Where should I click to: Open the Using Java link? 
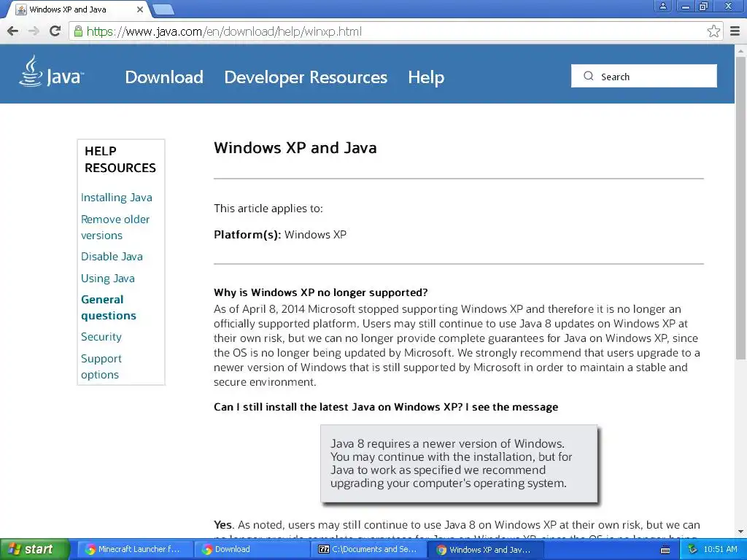coord(108,279)
